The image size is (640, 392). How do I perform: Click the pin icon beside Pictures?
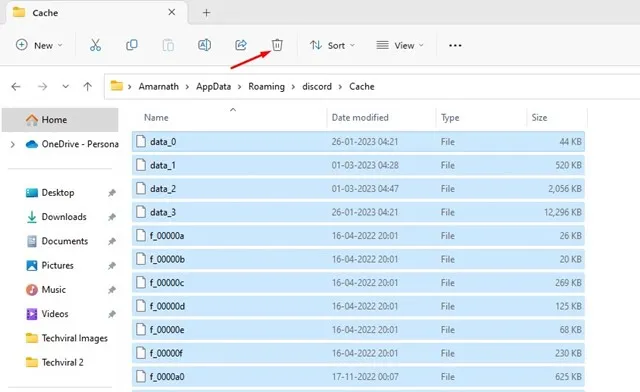(112, 265)
